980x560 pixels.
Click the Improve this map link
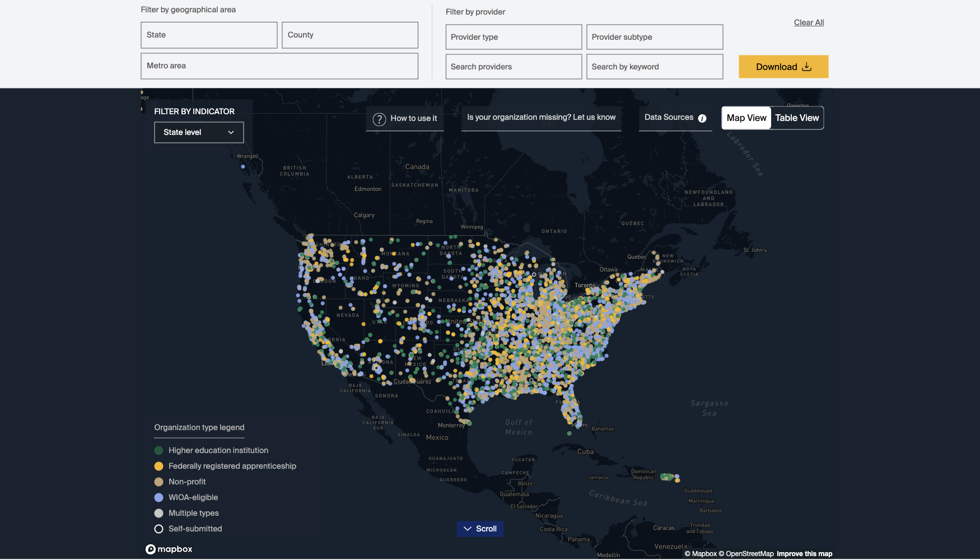click(804, 554)
